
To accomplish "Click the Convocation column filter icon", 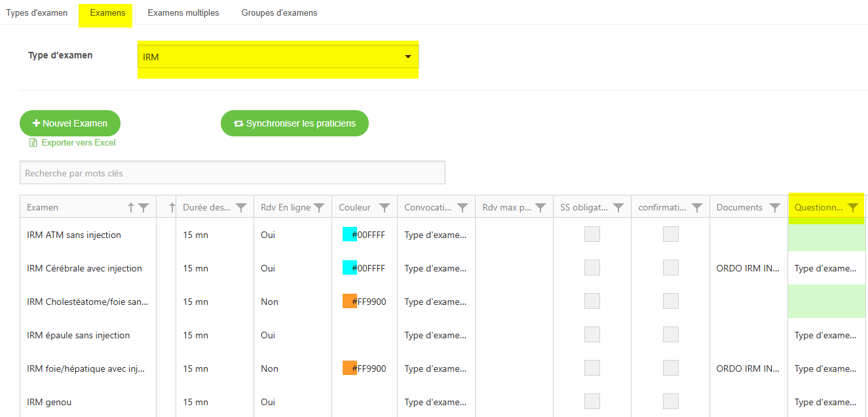I will tap(462, 208).
